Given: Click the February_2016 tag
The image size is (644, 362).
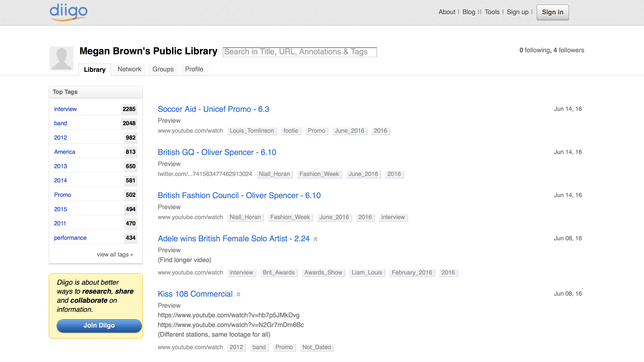Looking at the screenshot, I should tap(412, 273).
